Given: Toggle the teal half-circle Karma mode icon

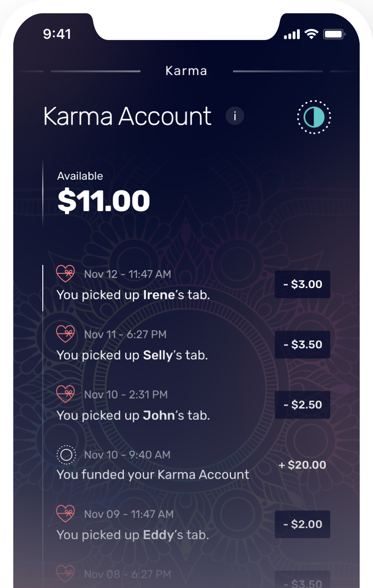Looking at the screenshot, I should click(x=314, y=117).
